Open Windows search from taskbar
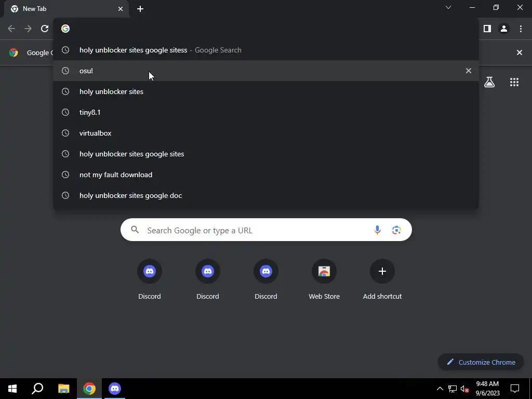The image size is (532, 399). point(37,389)
